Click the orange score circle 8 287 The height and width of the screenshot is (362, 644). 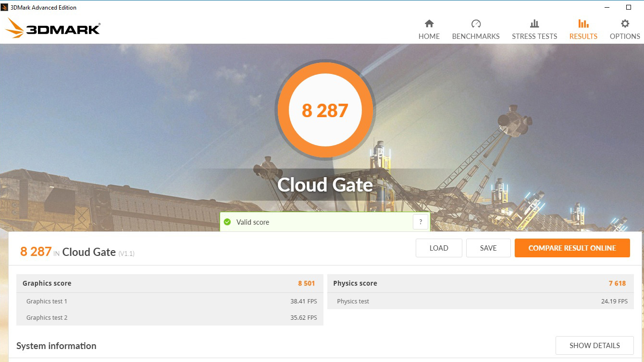coord(325,110)
